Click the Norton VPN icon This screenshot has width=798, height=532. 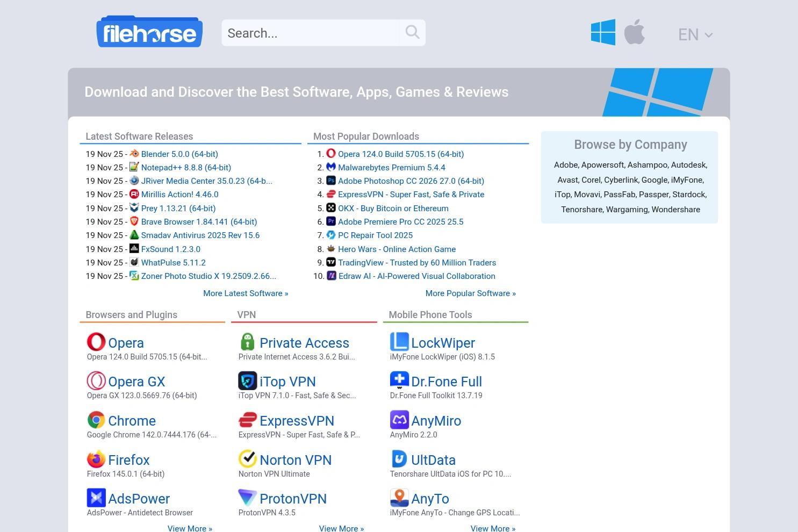(248, 459)
